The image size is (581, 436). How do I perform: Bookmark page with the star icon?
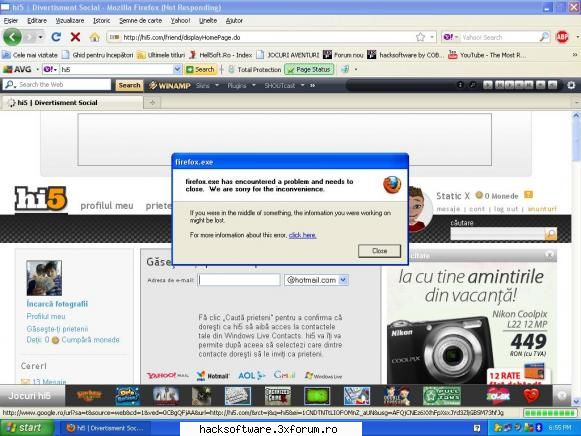pos(420,37)
